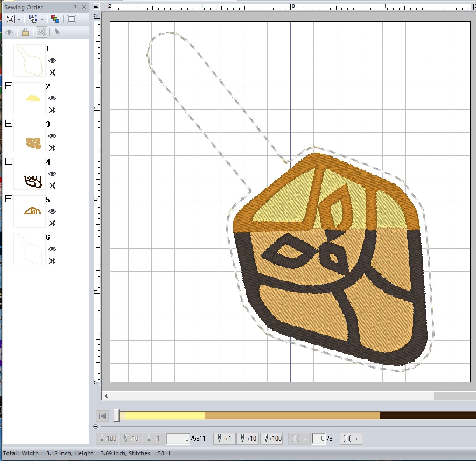Select the step 3 tan fill thumbnail
476x461 pixels.
point(30,136)
